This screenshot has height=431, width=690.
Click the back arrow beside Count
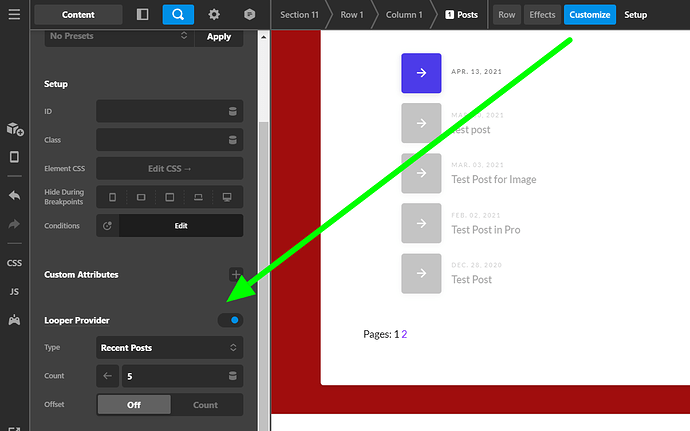coord(107,376)
